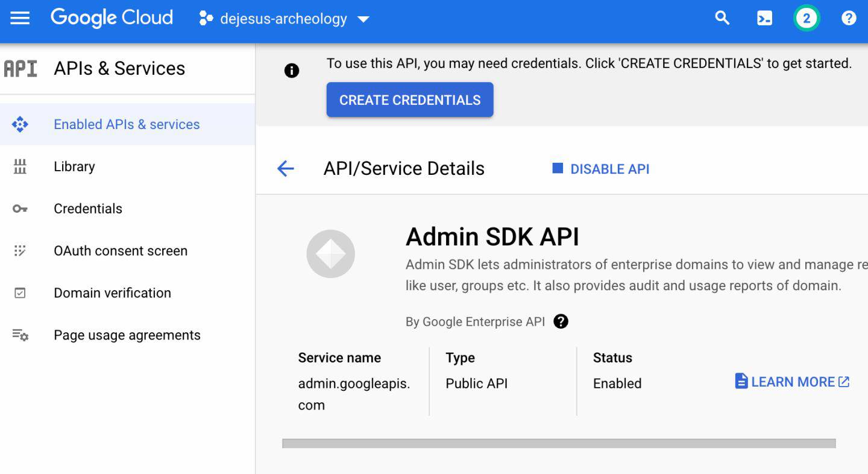Go back using the left arrow
This screenshot has height=474, width=868.
tap(286, 169)
